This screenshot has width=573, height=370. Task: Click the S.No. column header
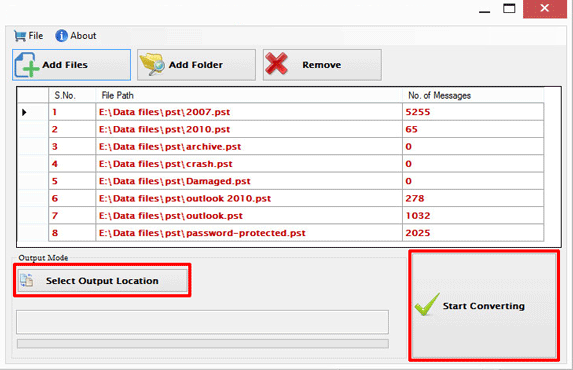pyautogui.click(x=72, y=95)
